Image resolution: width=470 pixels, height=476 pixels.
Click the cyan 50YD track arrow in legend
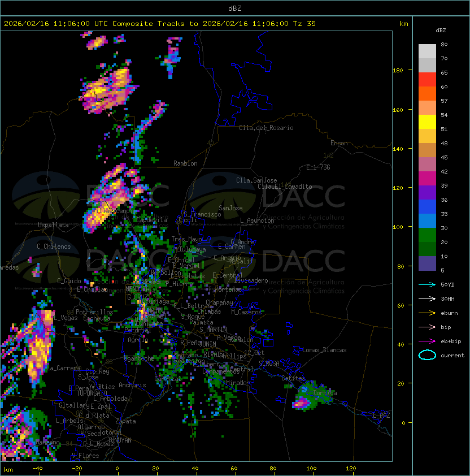pyautogui.click(x=427, y=284)
